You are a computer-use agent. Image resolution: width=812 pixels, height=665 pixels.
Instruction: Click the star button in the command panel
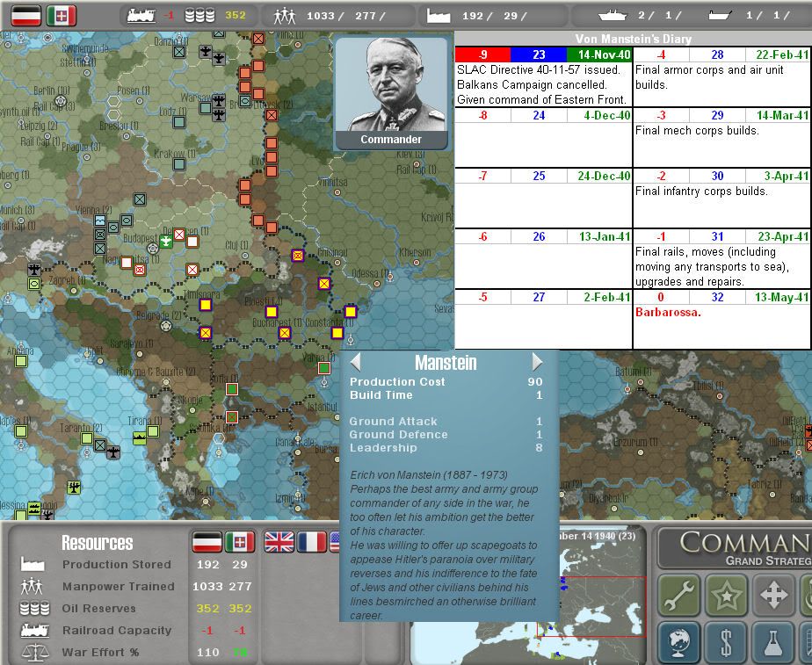pyautogui.click(x=726, y=595)
